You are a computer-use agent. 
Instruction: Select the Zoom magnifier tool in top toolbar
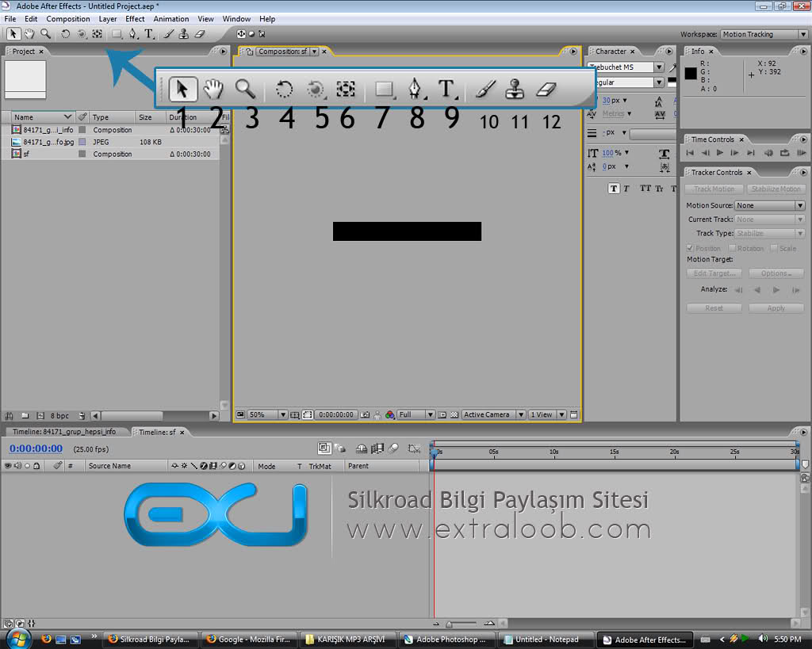coord(45,34)
